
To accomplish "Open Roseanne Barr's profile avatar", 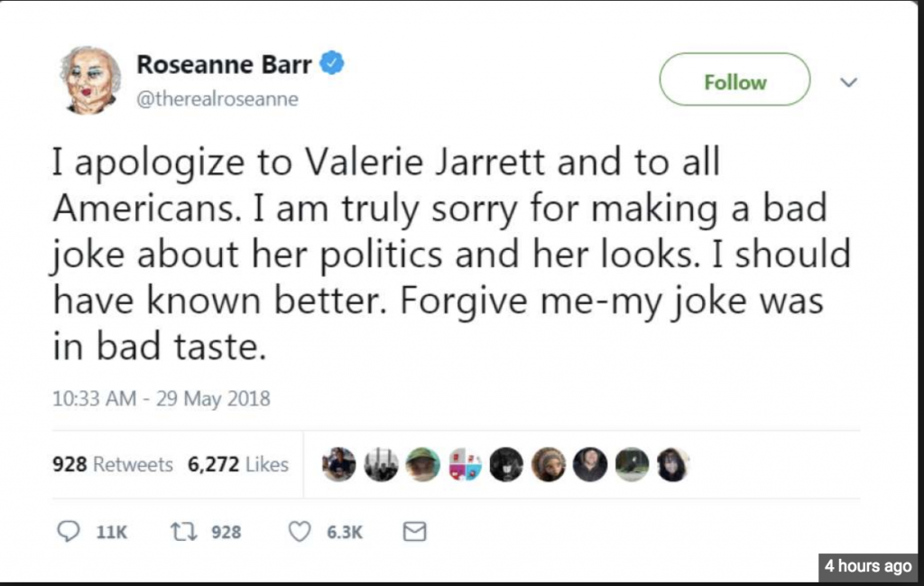I will pos(90,79).
